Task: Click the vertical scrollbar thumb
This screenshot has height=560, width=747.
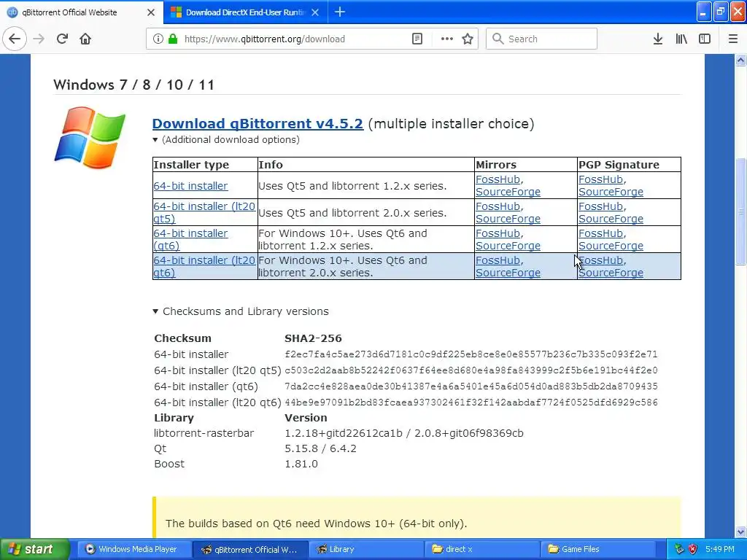Action: pos(740,211)
